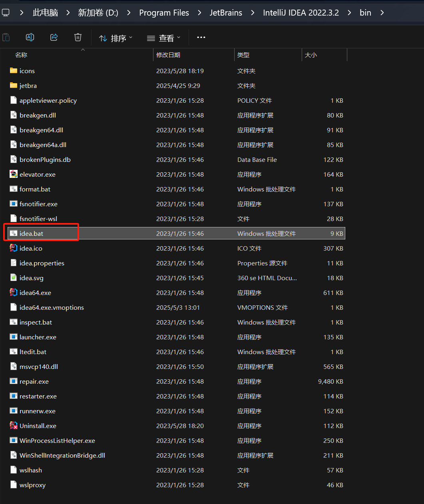Click WinShellIntegrationBridge.dll file name

click(x=62, y=455)
